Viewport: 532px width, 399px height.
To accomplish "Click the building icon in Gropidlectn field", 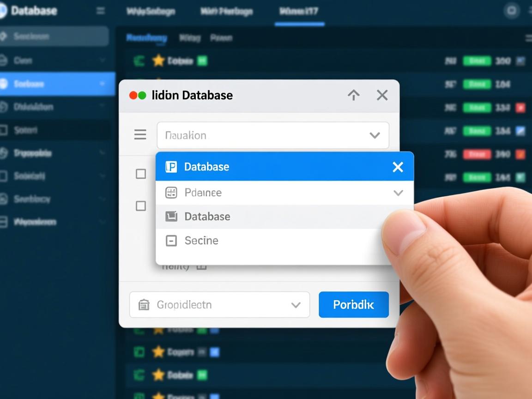I will click(144, 305).
